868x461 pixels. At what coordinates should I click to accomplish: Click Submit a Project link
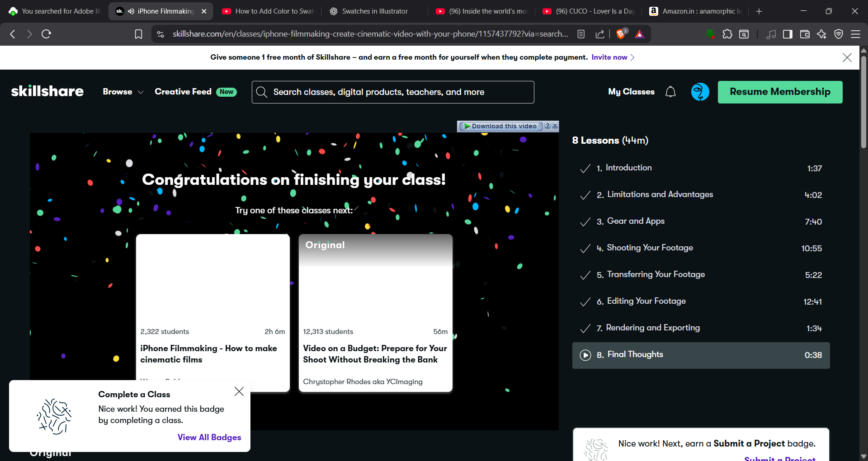coord(780,458)
